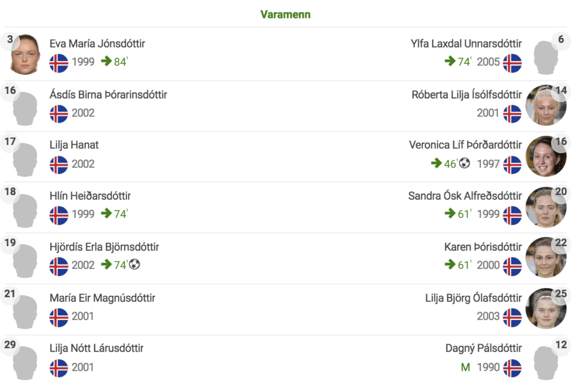The width and height of the screenshot is (573, 392).
Task: Click the substitution arrow beside Ylfa Laxdal's 74'
Action: [450, 61]
